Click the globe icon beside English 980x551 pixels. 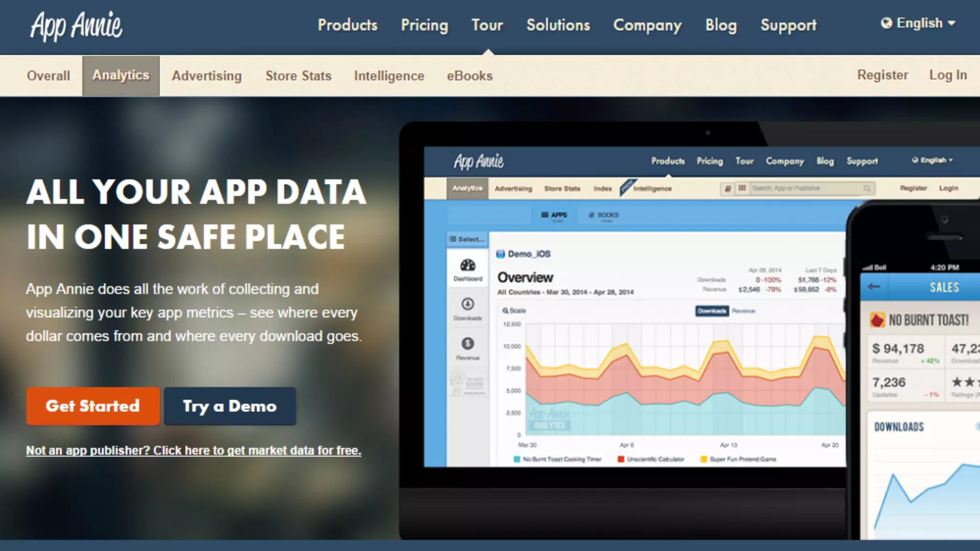click(x=886, y=23)
